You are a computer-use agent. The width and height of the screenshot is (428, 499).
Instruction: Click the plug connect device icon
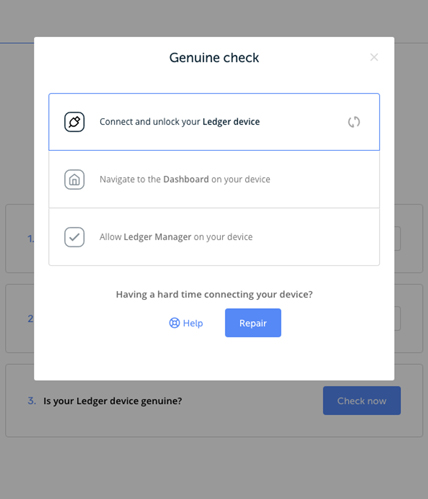coord(74,122)
